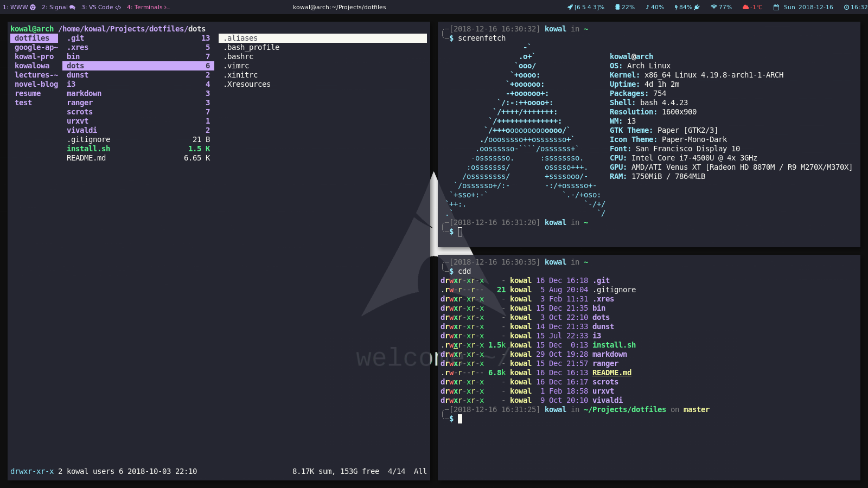The image size is (868, 488).
Task: Click vivaldi in the ls listing
Action: tap(608, 400)
